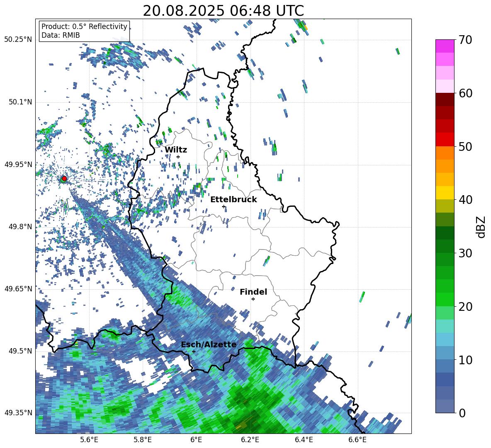Screen dimensions: 491x448
Task: Click the Wiltz city label
Action: pyautogui.click(x=176, y=150)
